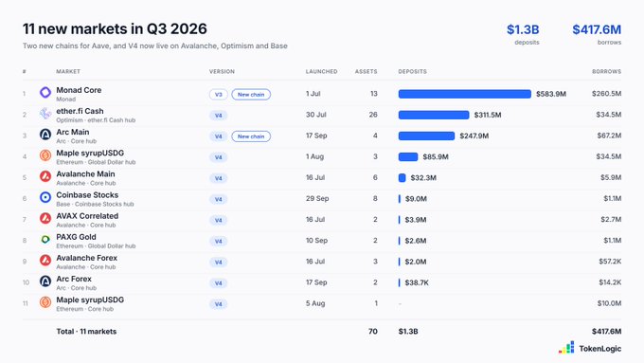Click the $14.2K borrows value
The height and width of the screenshot is (363, 644).
click(x=610, y=282)
